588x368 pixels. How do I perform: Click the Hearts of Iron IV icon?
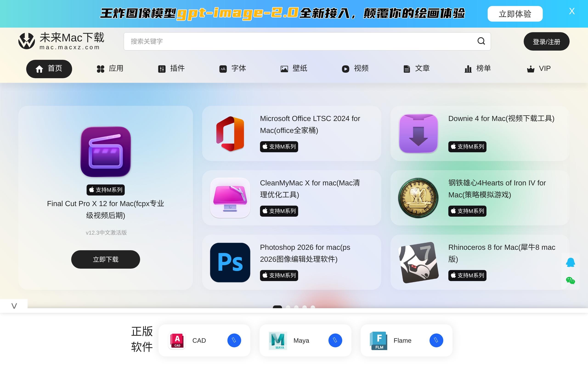tap(418, 198)
